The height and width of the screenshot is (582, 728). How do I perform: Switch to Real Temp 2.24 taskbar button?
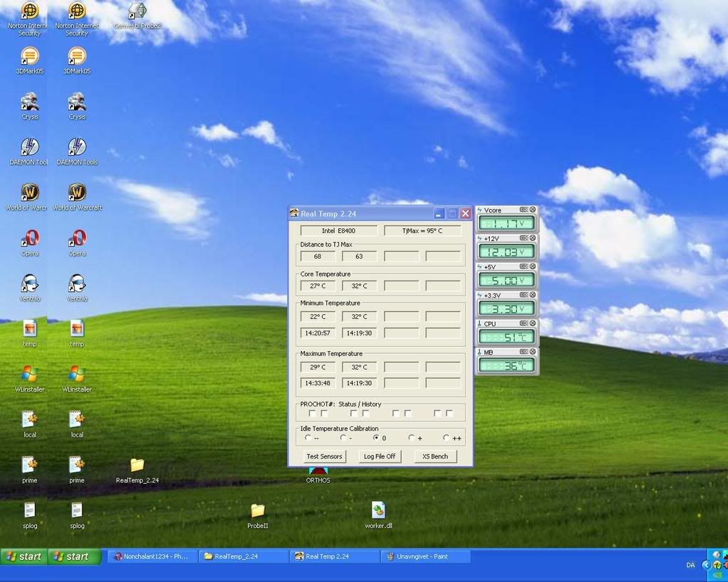[334, 556]
